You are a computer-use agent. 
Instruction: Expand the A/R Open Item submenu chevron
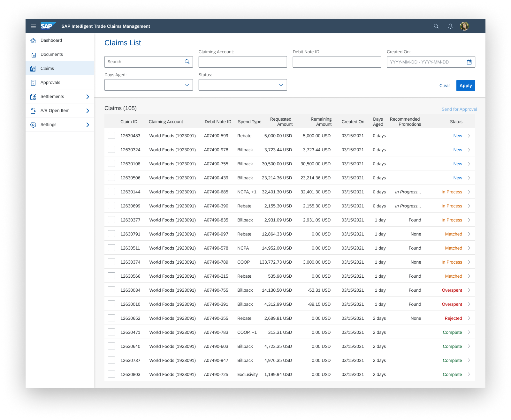pyautogui.click(x=88, y=111)
